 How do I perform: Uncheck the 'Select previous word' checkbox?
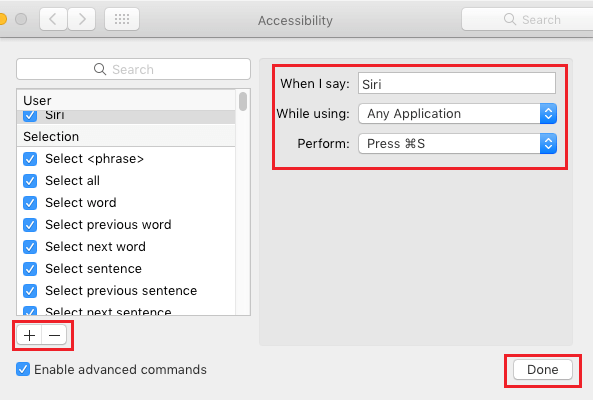[x=30, y=225]
